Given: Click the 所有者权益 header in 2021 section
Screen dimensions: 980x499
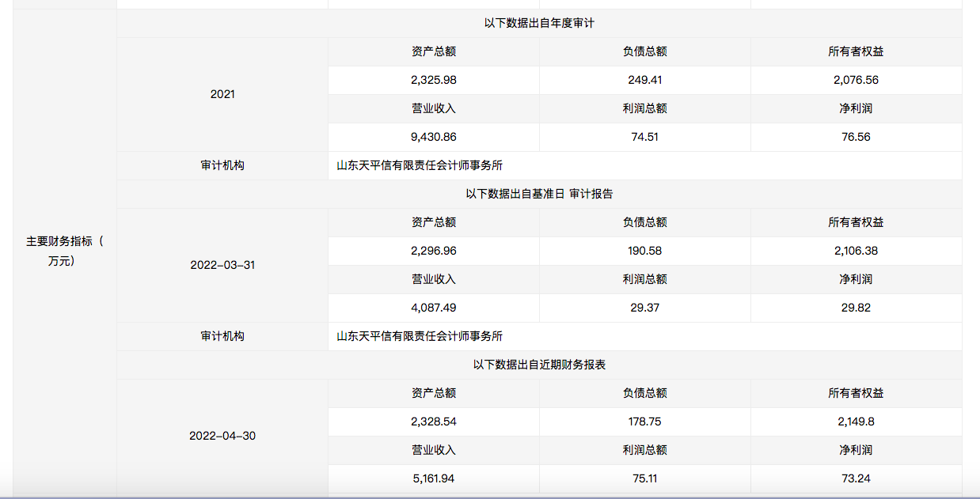Looking at the screenshot, I should click(x=856, y=51).
